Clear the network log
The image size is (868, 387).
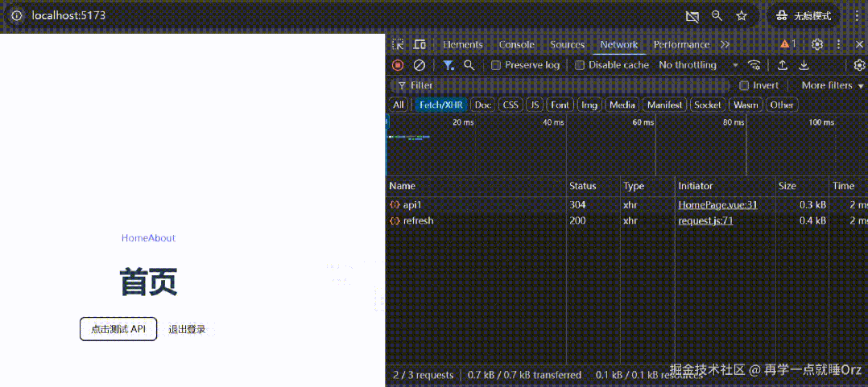point(419,65)
